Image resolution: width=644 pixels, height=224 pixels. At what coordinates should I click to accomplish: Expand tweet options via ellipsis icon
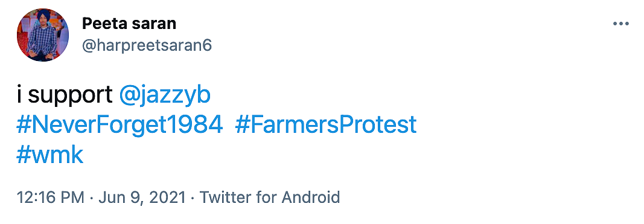620,24
